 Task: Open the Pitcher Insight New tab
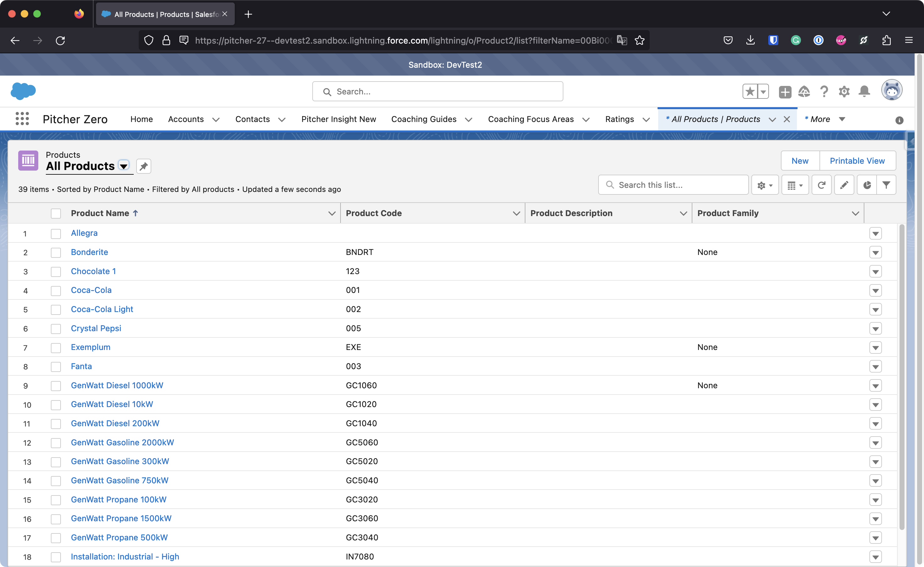click(x=338, y=119)
